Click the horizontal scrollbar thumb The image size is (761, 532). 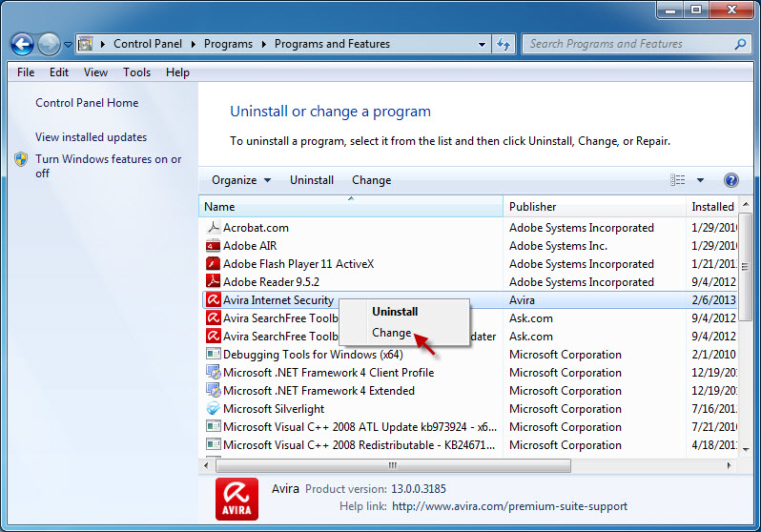pyautogui.click(x=393, y=465)
